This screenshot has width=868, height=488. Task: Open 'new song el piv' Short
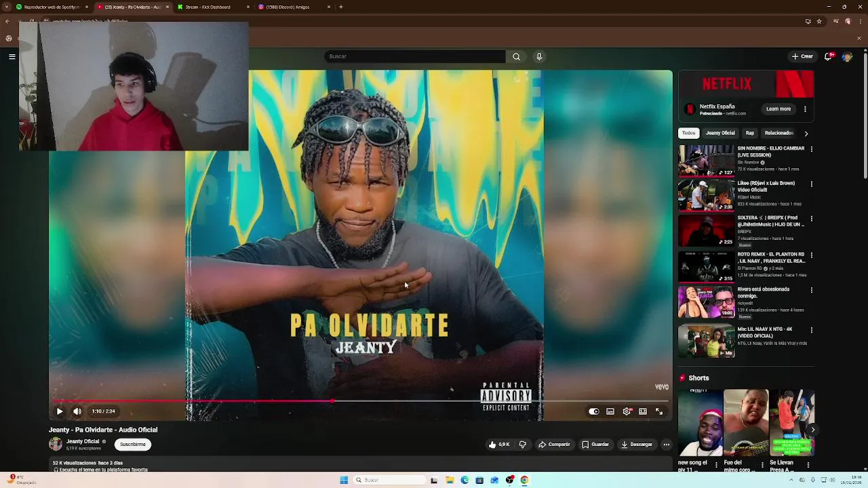pyautogui.click(x=699, y=423)
